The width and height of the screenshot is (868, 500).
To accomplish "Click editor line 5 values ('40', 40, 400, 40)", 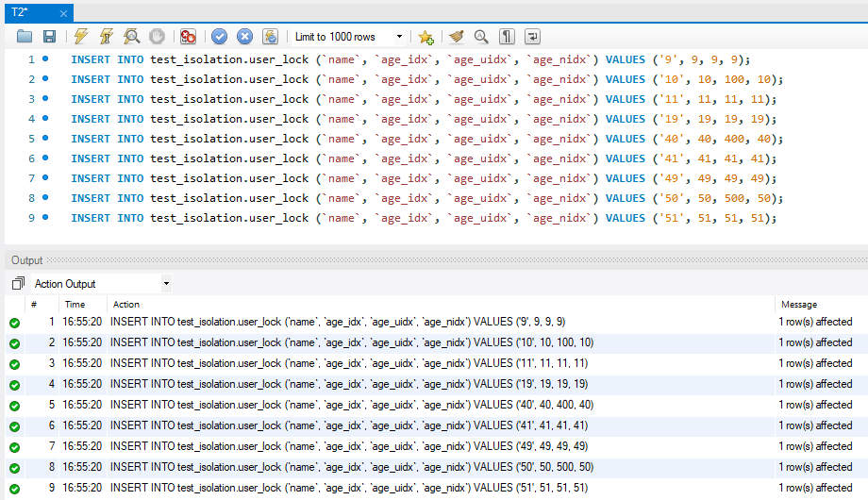I will [718, 139].
